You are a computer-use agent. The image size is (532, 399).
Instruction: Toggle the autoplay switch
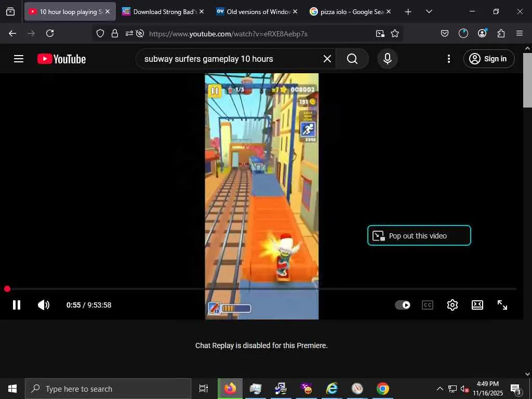click(403, 305)
